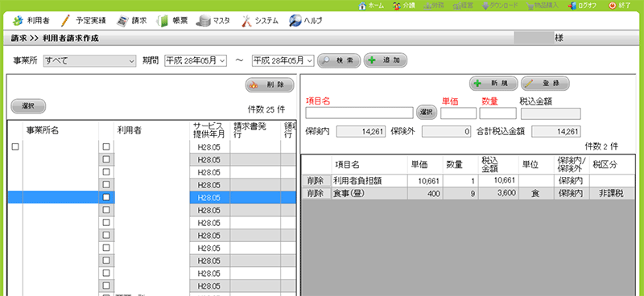Click the 合計税込金額 field
The height and width of the screenshot is (296, 644).
coord(556,132)
